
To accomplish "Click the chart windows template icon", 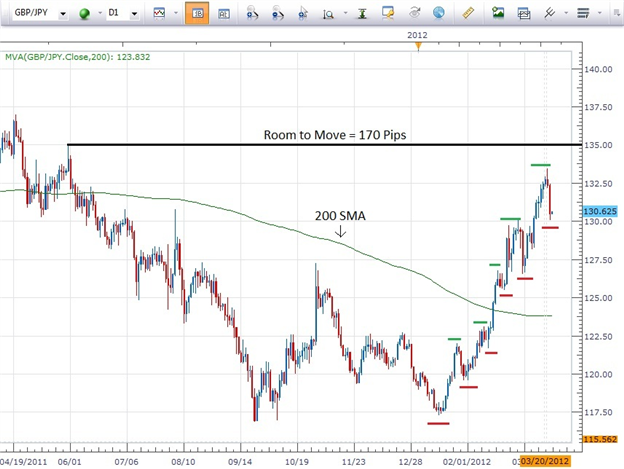I will (524, 14).
